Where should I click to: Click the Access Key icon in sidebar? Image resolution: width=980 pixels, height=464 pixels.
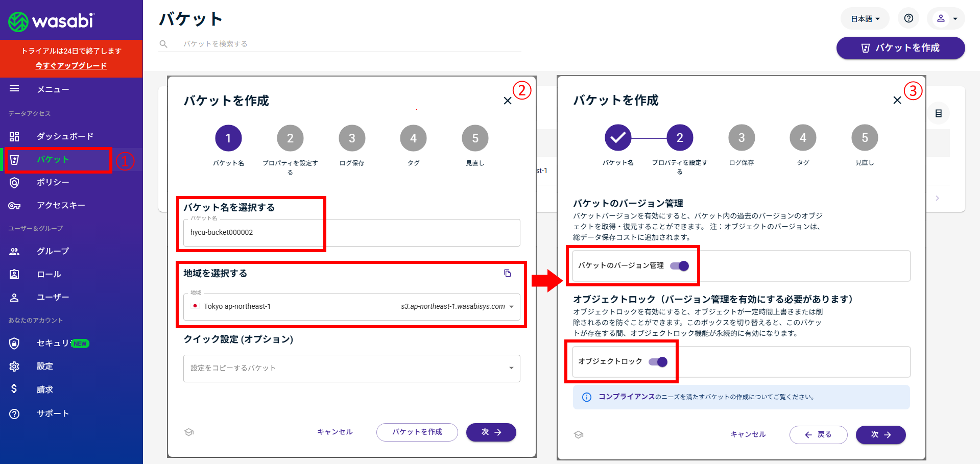pos(14,206)
